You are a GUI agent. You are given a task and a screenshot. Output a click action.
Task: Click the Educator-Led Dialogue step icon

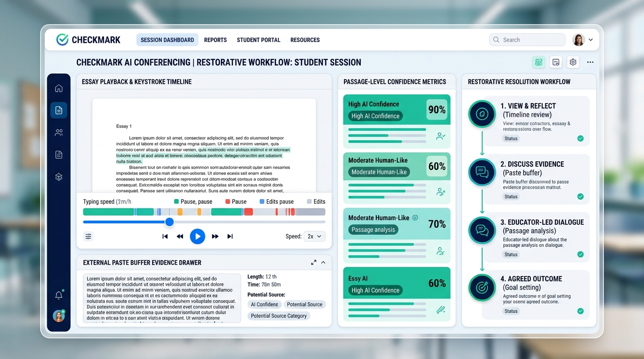point(482,230)
